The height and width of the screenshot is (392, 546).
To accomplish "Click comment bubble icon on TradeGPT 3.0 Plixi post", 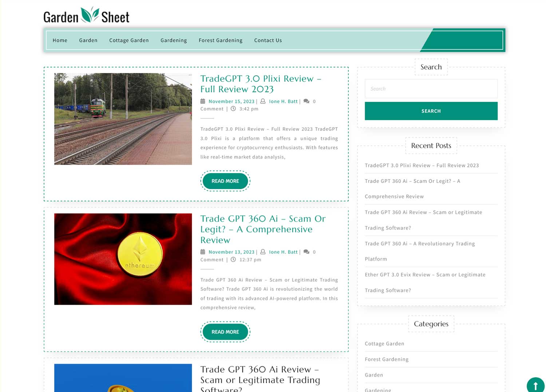I will pos(306,101).
